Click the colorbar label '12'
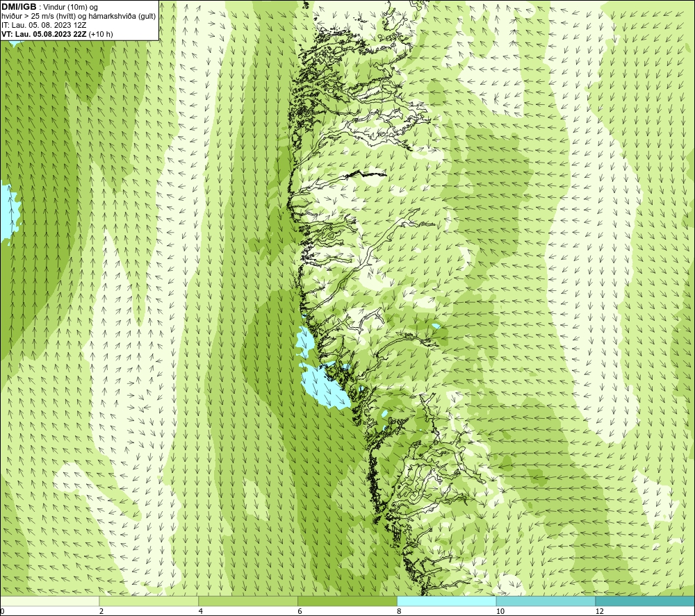This screenshot has width=695, height=616. coord(600,611)
